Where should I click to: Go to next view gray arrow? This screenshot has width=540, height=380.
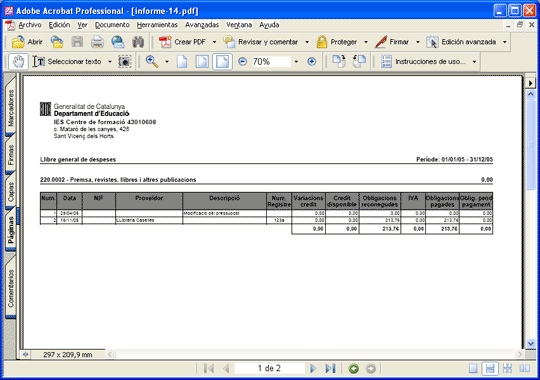(x=371, y=369)
